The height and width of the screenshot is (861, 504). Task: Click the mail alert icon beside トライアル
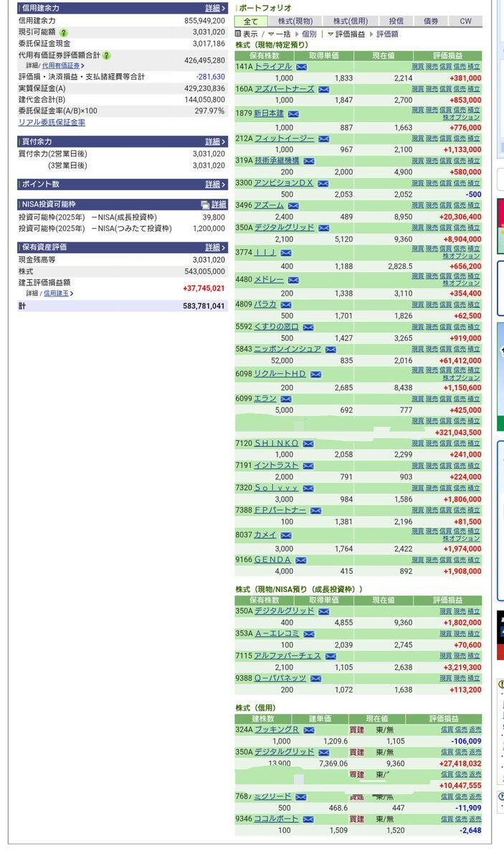(x=301, y=67)
